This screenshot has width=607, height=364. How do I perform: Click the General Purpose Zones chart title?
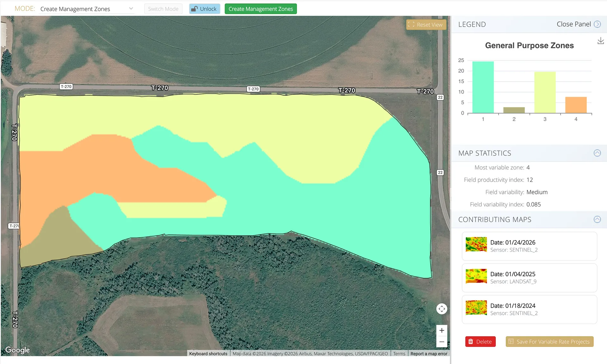[x=529, y=45]
